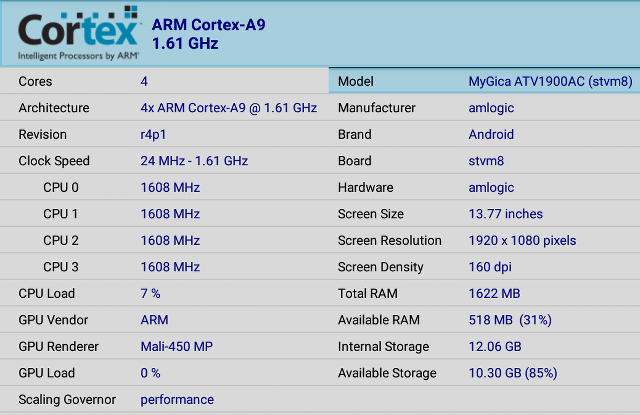Viewport: 640px width, 415px height.
Task: Select the Cores value '4'
Action: tap(144, 81)
